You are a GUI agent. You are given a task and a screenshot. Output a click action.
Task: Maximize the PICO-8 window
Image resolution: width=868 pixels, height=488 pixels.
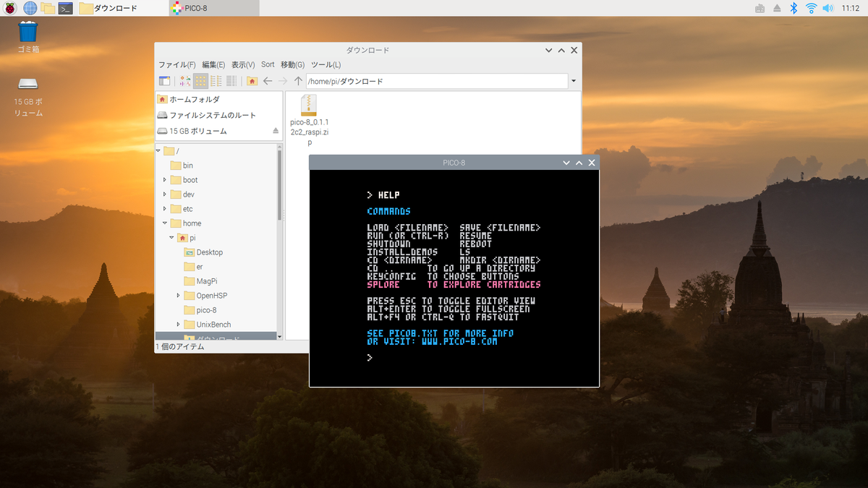[x=579, y=163]
